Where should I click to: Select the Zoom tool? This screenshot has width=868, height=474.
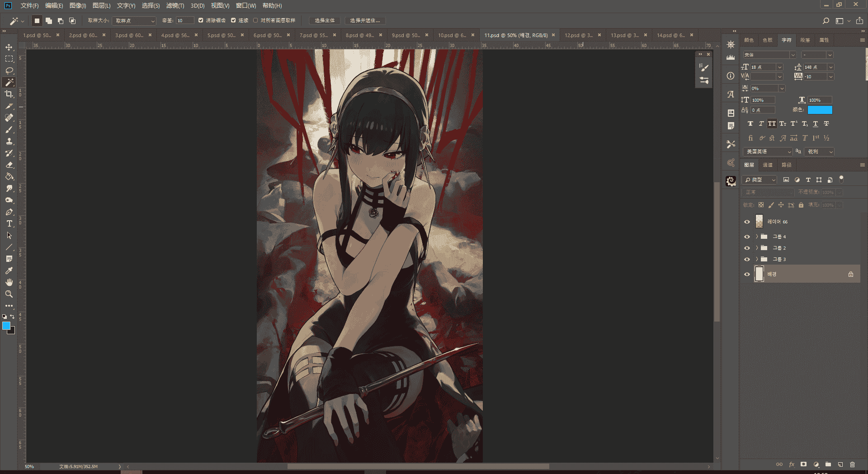pos(9,294)
